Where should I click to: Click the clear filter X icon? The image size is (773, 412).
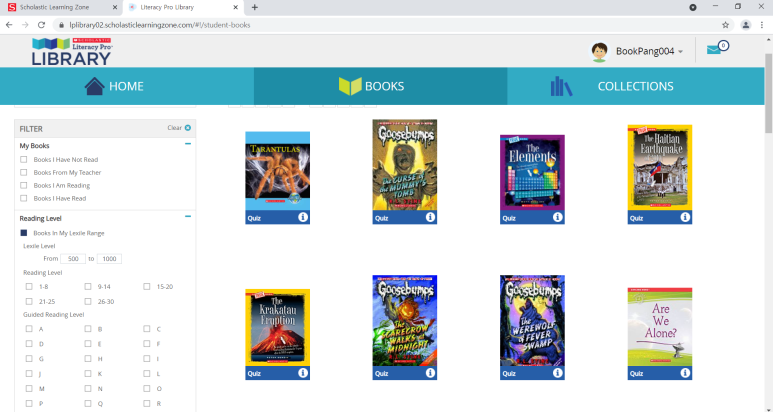pyautogui.click(x=188, y=128)
